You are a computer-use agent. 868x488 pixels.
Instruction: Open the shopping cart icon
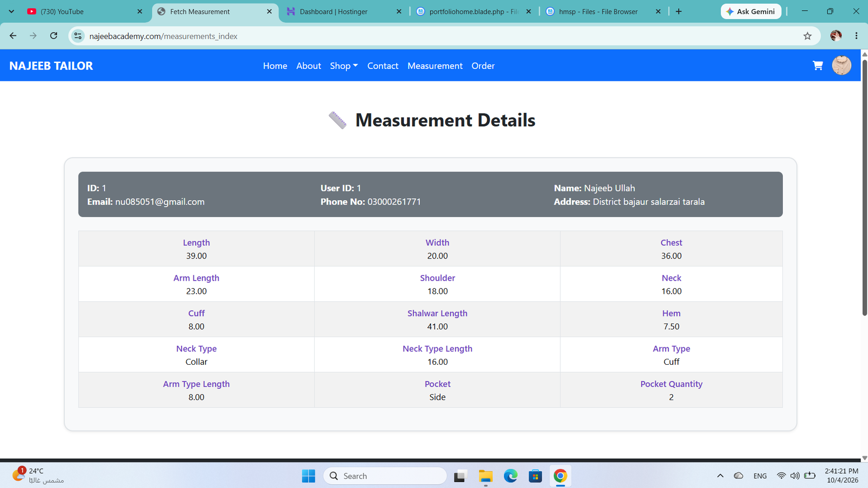[x=818, y=66]
